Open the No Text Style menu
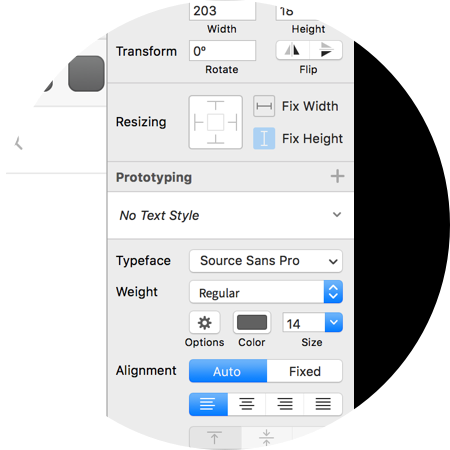This screenshot has height=450, width=450. (x=231, y=215)
